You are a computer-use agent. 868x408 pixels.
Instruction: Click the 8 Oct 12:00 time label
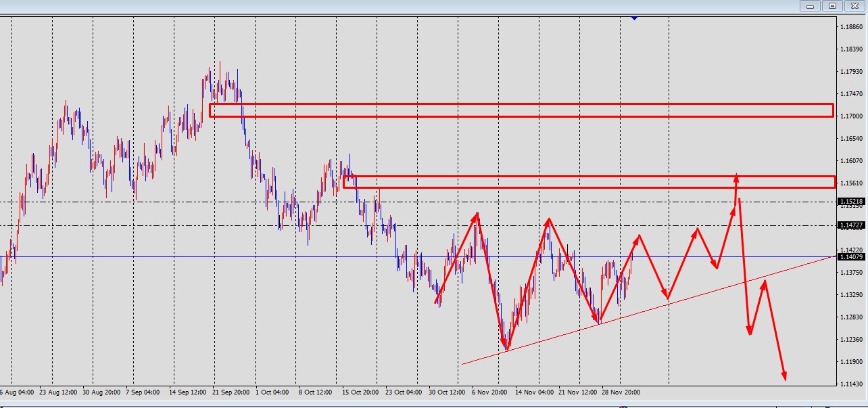pyautogui.click(x=314, y=392)
